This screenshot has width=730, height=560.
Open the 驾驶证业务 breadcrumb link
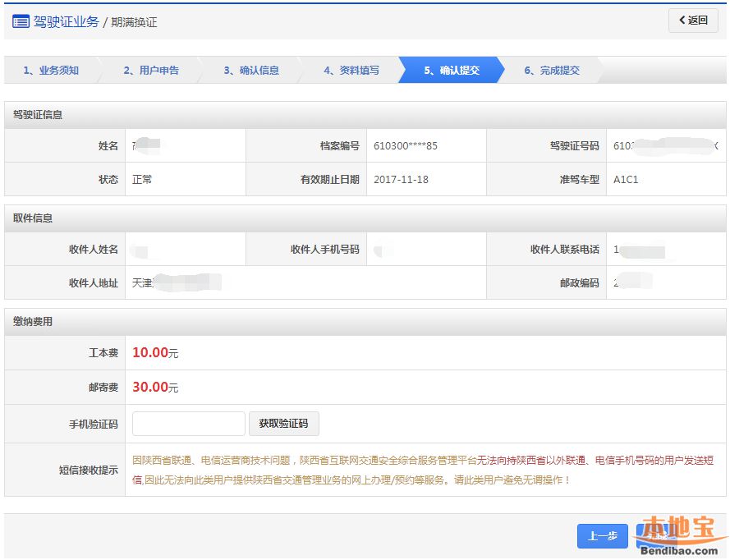(66, 22)
